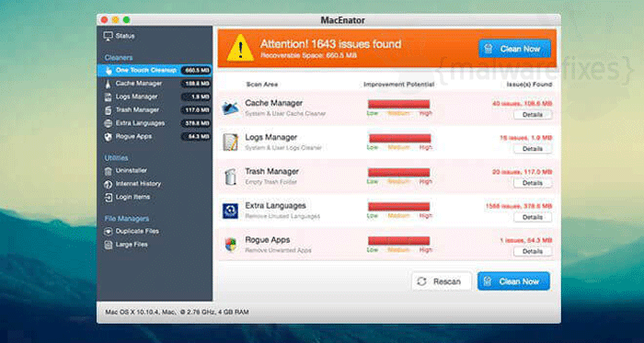Viewport: 644px width, 343px height.
Task: Click the Cache Manager improvement potential bar
Action: [x=398, y=104]
